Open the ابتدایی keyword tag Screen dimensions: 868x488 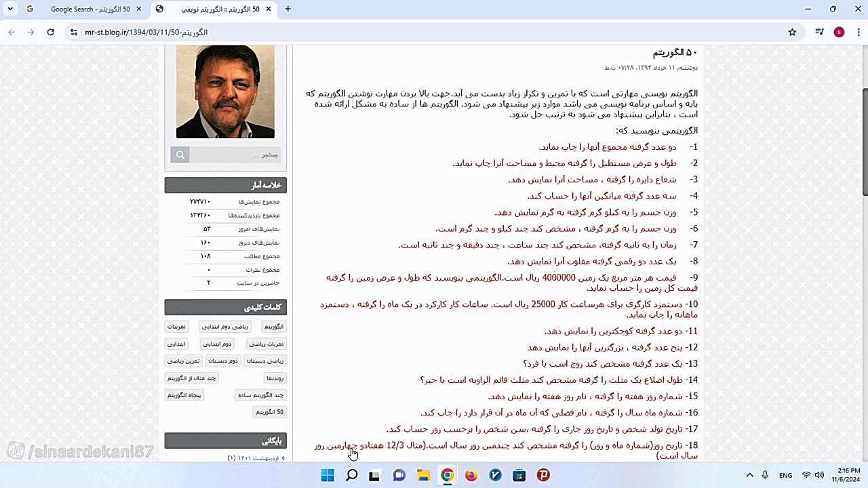176,344
